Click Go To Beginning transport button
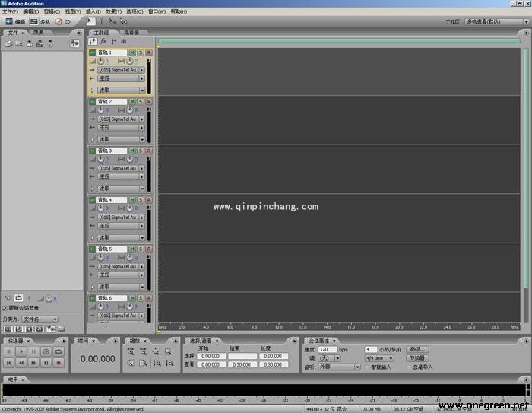 (x=9, y=363)
